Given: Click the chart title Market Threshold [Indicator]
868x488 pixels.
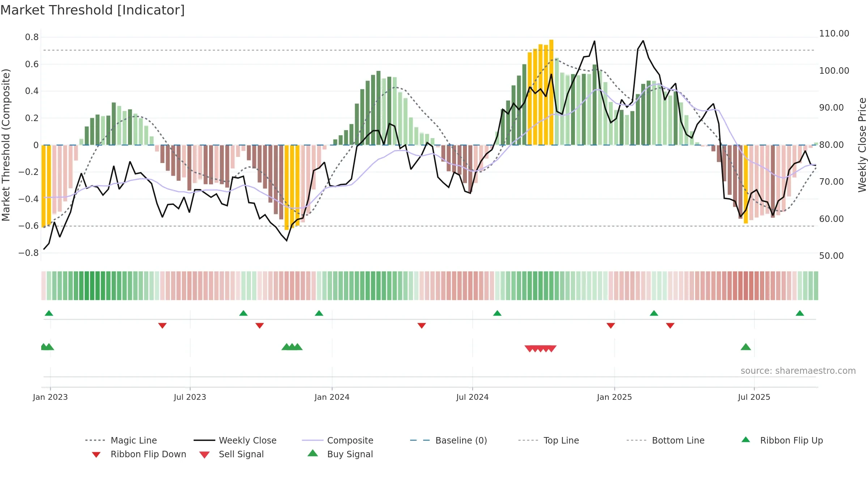Looking at the screenshot, I should (x=93, y=10).
